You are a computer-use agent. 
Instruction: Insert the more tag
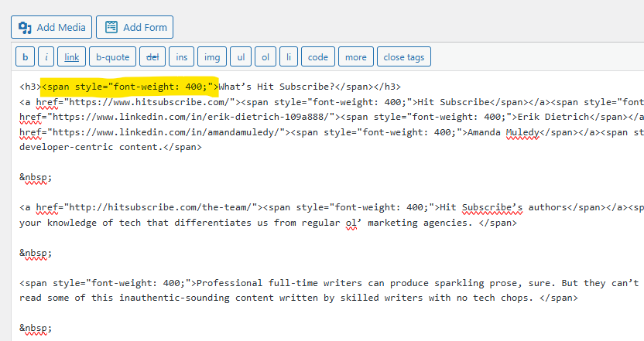tap(356, 56)
